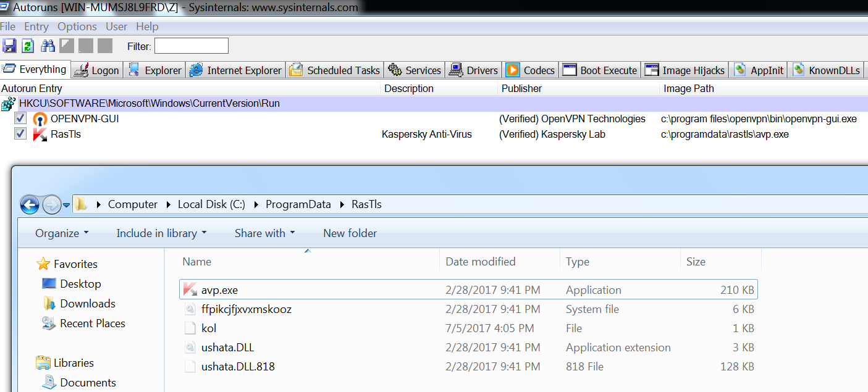Click inside the Filter input field
Screen dimensions: 868x392
pos(192,46)
